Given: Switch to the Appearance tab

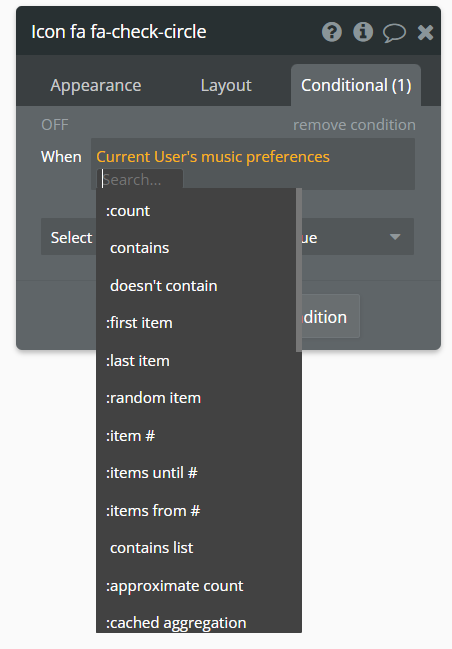Looking at the screenshot, I should pos(96,85).
